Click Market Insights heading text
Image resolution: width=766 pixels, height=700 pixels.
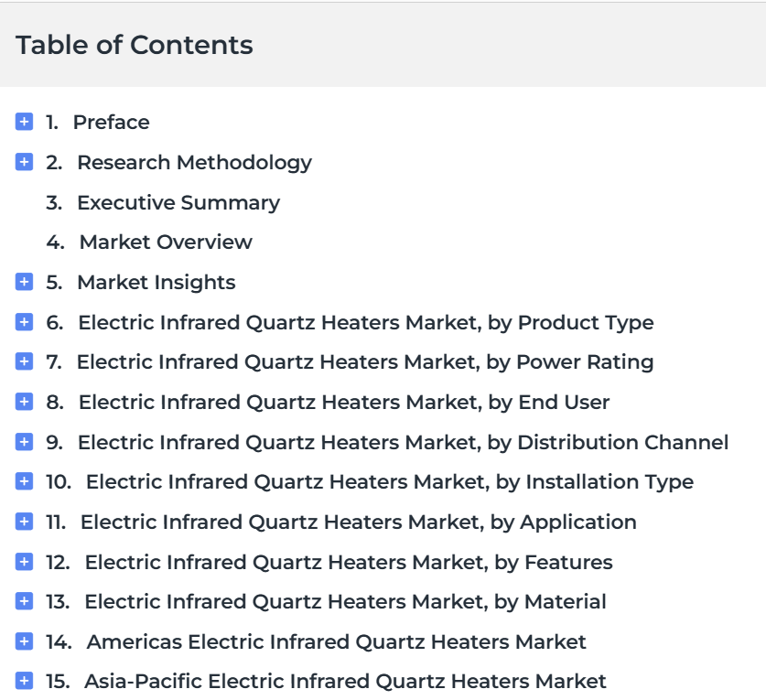(x=156, y=283)
